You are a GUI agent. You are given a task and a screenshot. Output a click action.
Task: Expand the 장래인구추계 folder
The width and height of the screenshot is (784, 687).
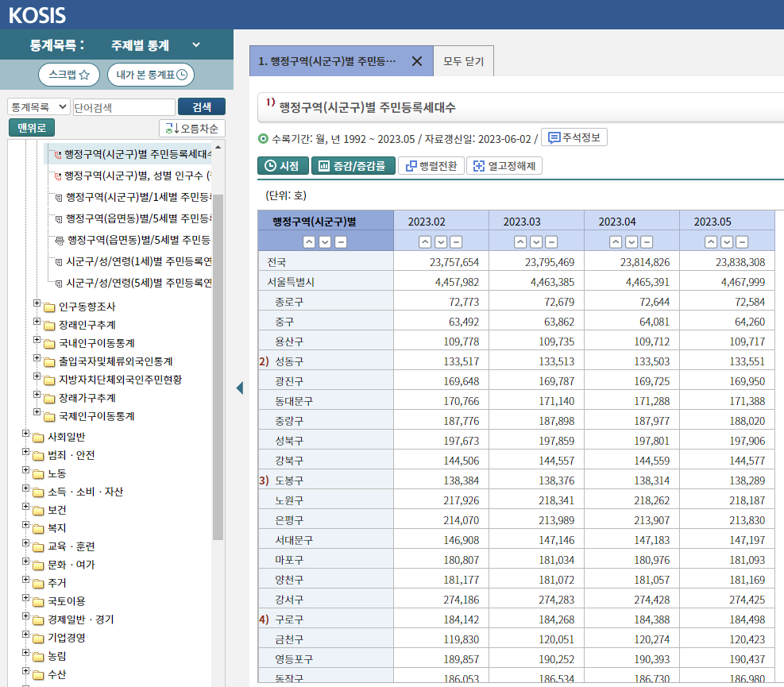[x=37, y=322]
